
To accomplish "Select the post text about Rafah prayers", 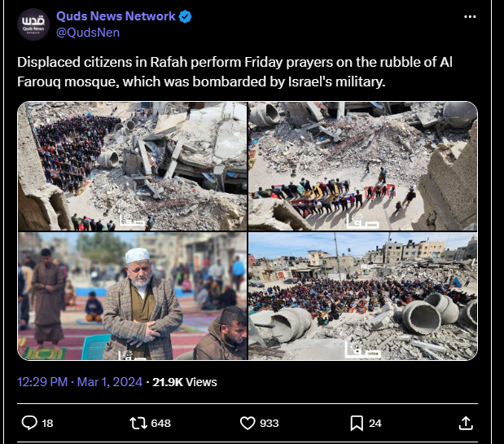I will 234,72.
